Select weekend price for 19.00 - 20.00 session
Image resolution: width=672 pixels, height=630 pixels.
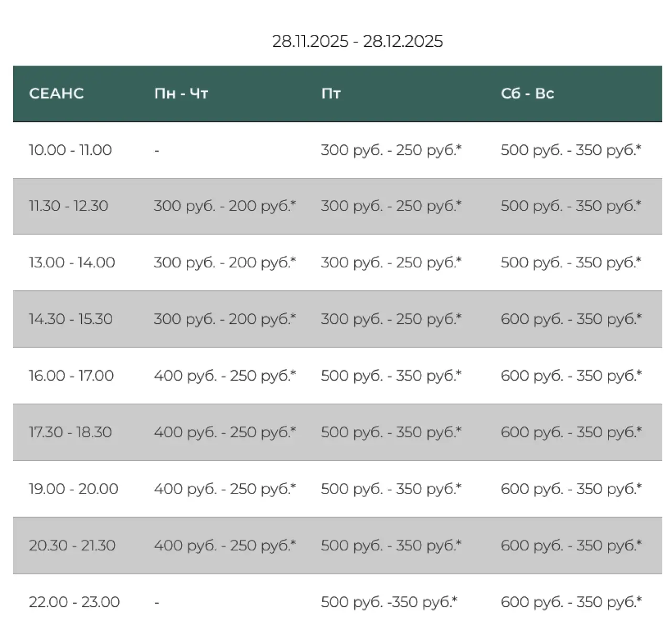571,489
